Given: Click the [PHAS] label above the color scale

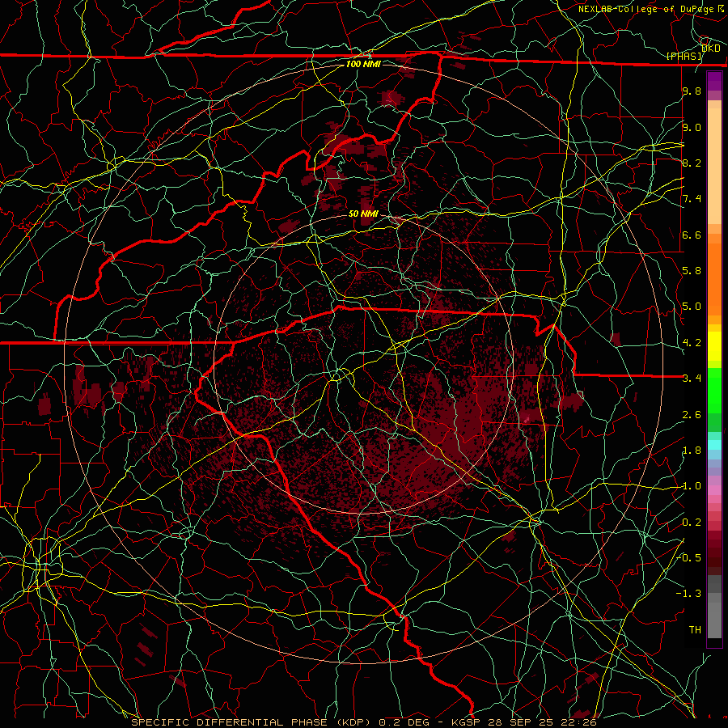Looking at the screenshot, I should tap(684, 57).
